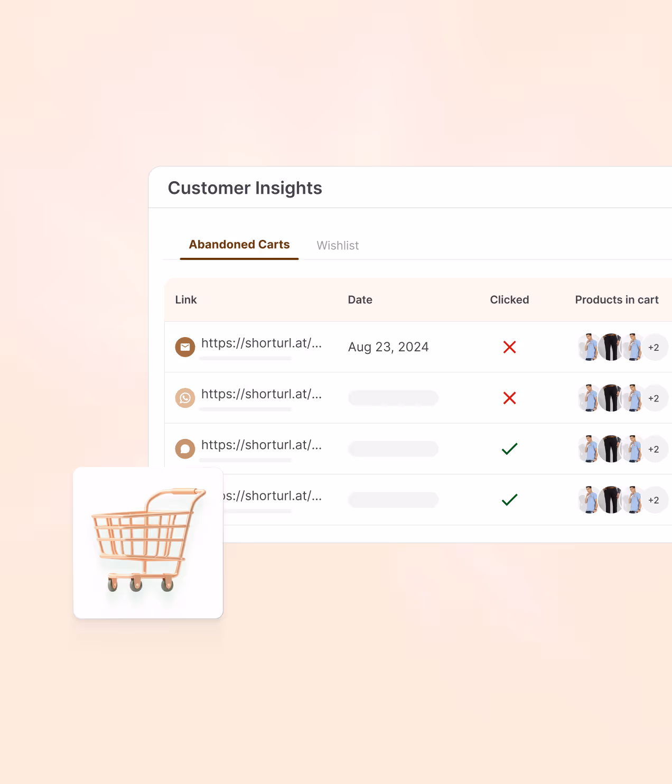Click the loading progress bar under first link
This screenshot has height=784, width=672.
point(245,358)
